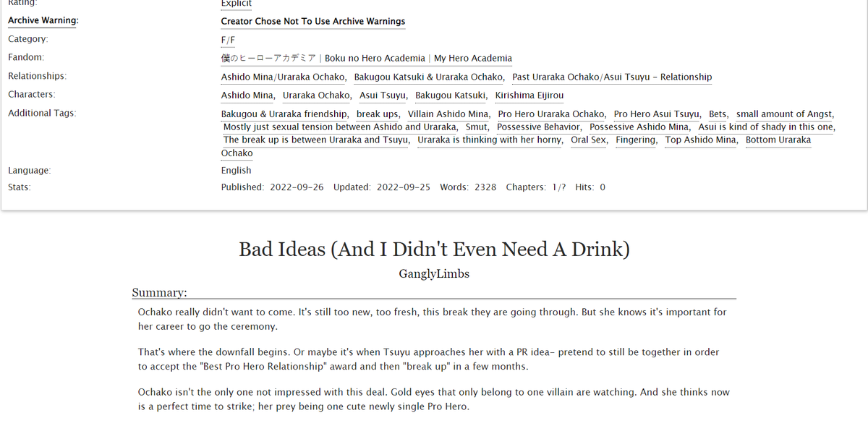
Task: Click the Summary heading
Action: (159, 293)
